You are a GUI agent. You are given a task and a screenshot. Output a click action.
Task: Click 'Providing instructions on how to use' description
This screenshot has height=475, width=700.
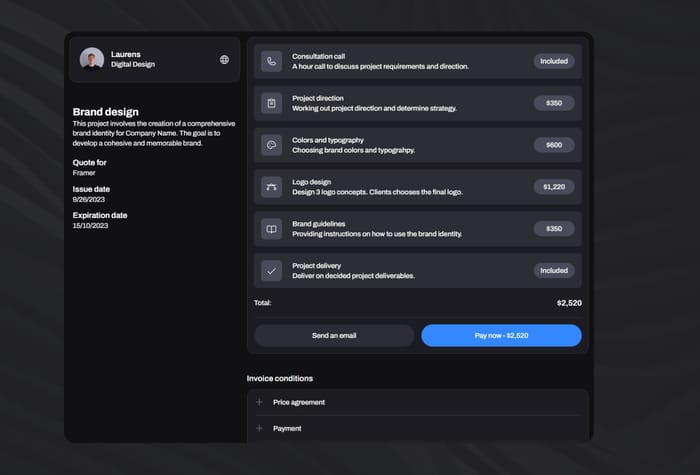[x=377, y=234]
